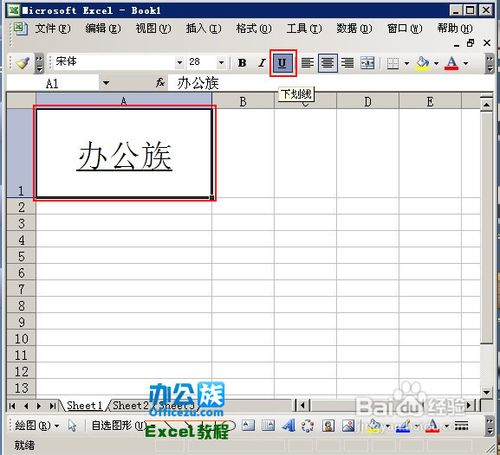Screen dimensions: 500x455
Task: Click Merge and Center icon
Action: [367, 63]
